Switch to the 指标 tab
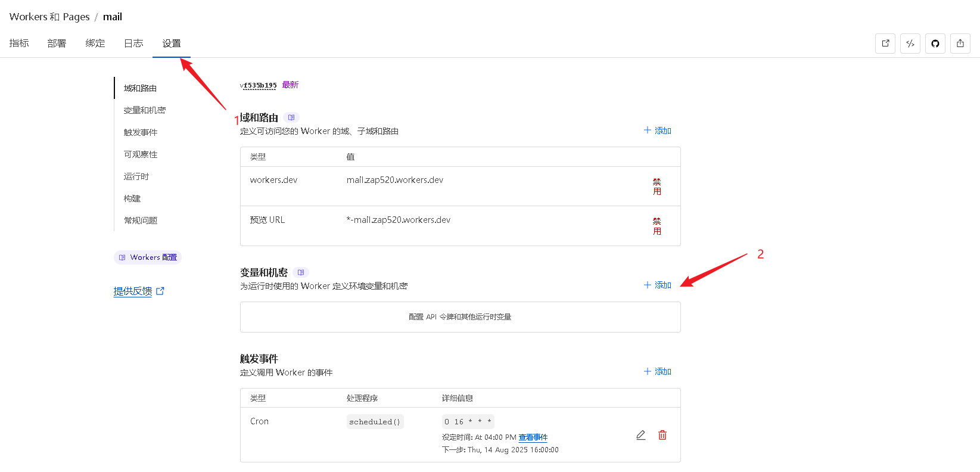This screenshot has height=472, width=980. click(x=19, y=44)
